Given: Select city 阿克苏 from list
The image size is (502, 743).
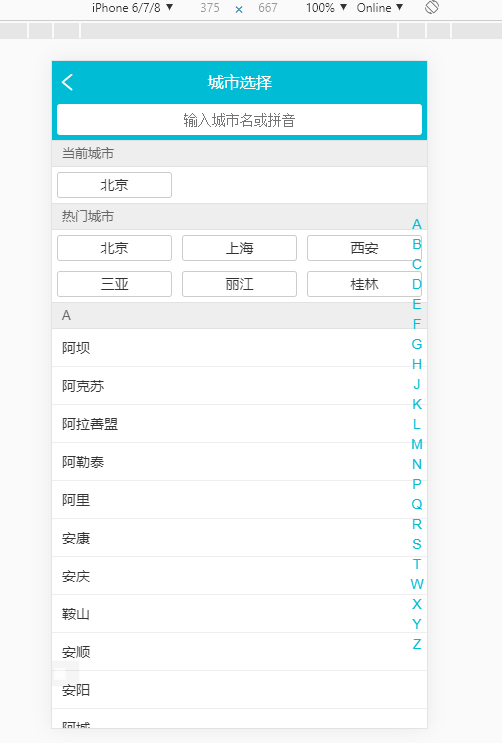Looking at the screenshot, I should coord(239,386).
